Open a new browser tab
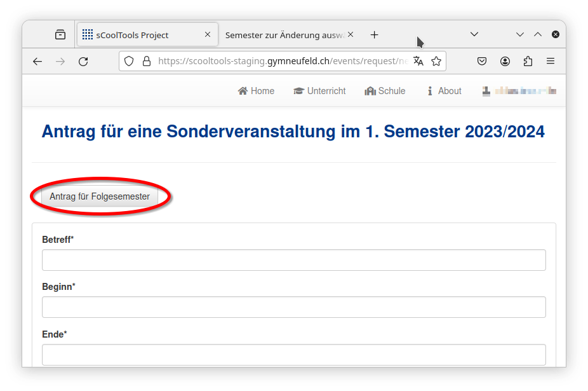The image size is (588, 391). [374, 35]
